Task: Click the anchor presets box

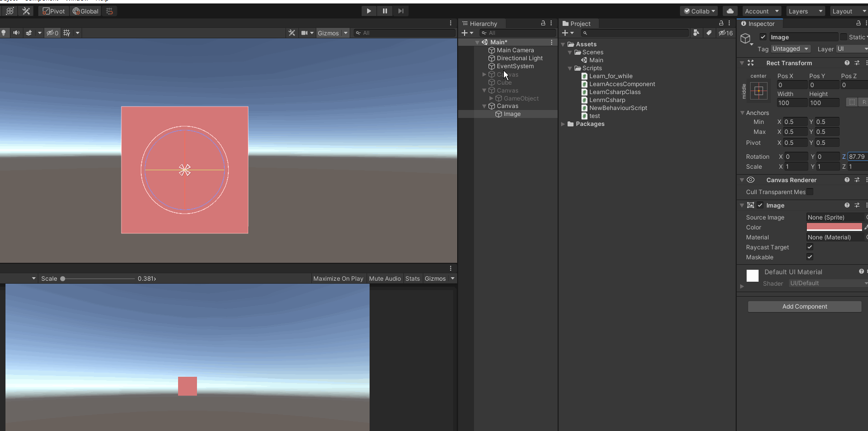Action: 759,91
